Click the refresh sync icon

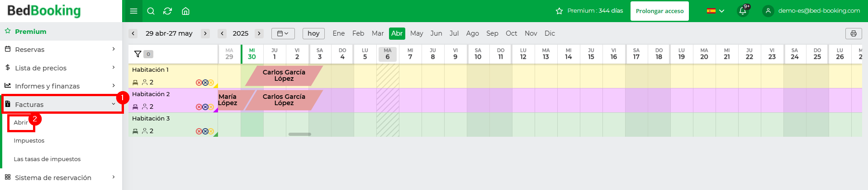pyautogui.click(x=168, y=11)
